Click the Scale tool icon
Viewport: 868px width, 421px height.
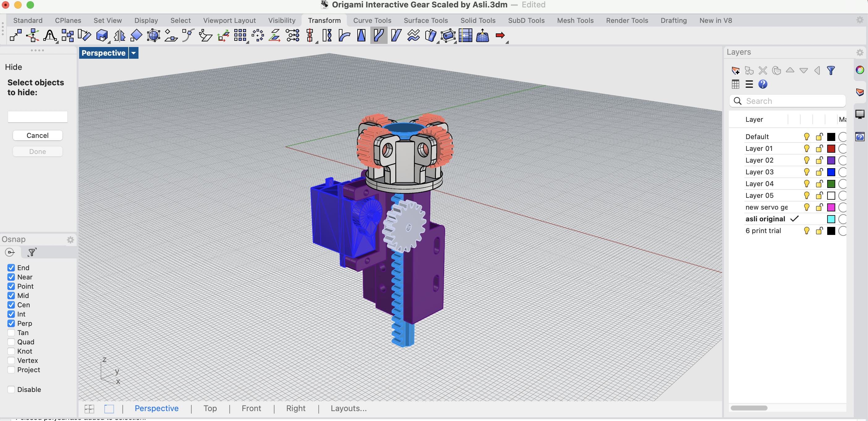136,35
